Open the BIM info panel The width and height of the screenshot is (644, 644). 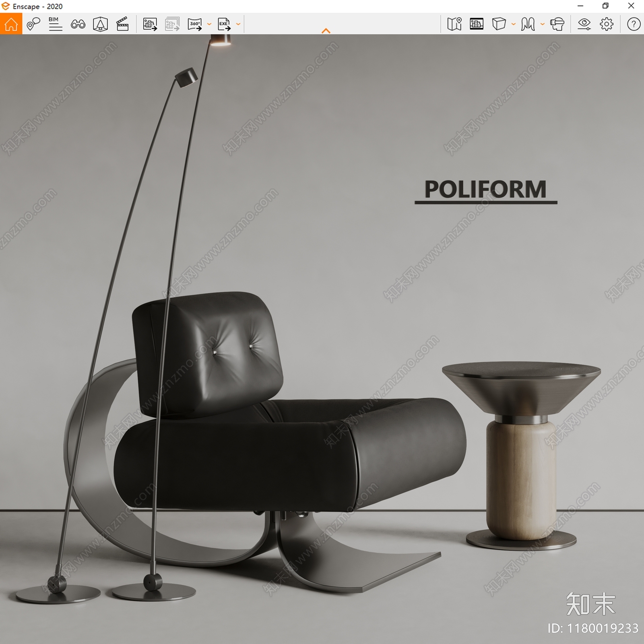(x=55, y=24)
